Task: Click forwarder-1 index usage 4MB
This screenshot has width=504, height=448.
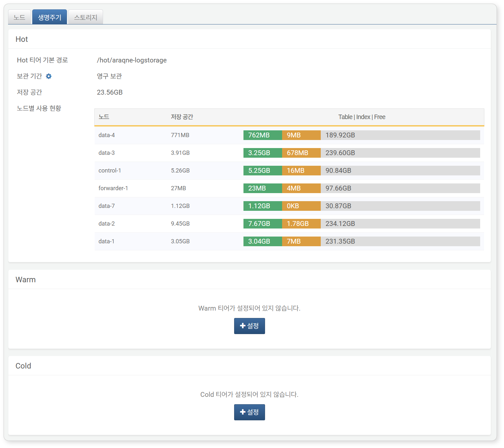Action: click(x=301, y=188)
